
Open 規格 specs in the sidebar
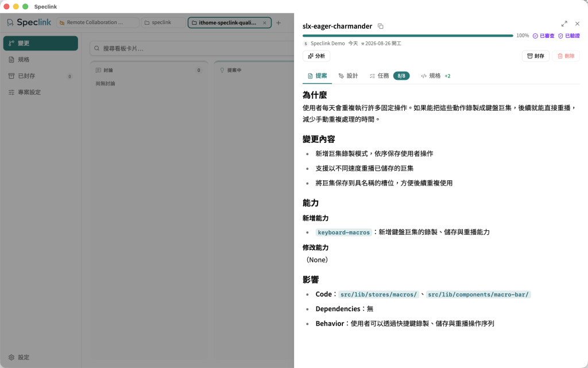[41, 60]
